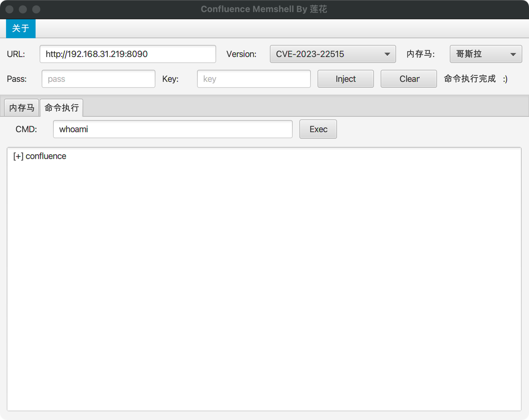
Task: Click the CMD: label
Action: 26,129
